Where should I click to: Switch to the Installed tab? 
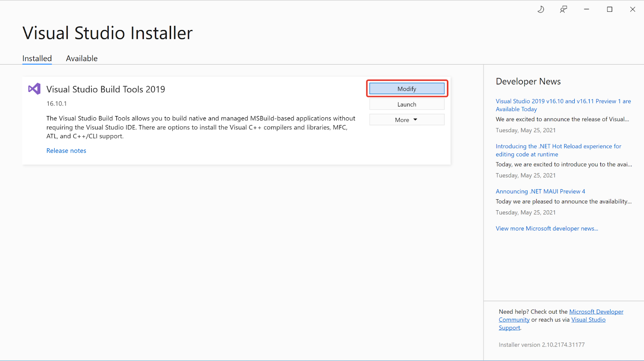pyautogui.click(x=37, y=58)
